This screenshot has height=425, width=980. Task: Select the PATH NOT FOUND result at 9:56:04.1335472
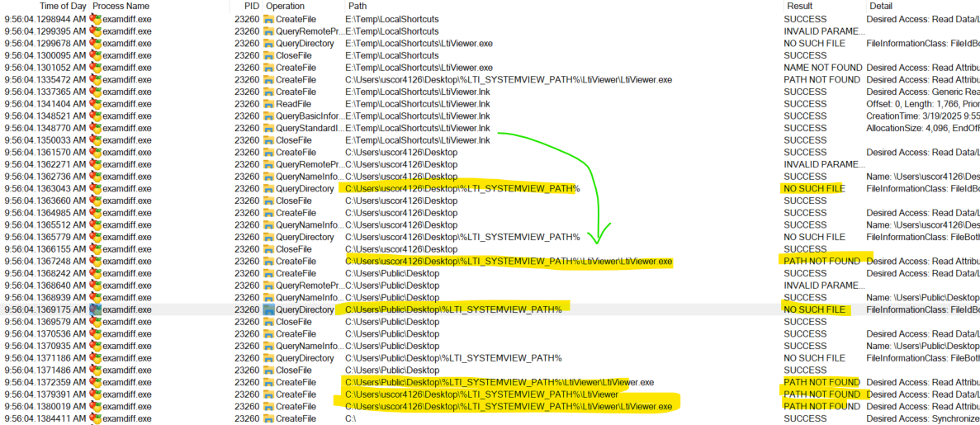(x=821, y=80)
